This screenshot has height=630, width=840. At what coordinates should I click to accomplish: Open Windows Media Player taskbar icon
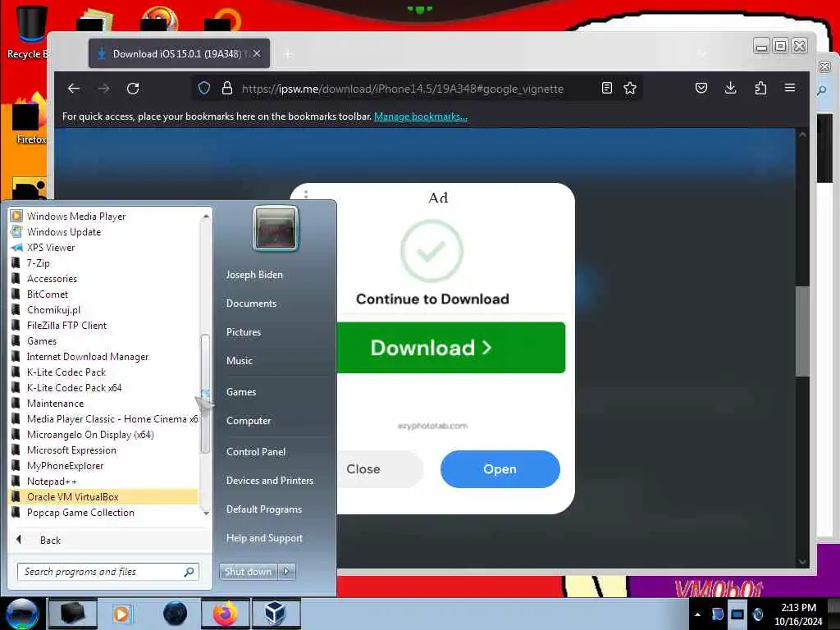[121, 614]
